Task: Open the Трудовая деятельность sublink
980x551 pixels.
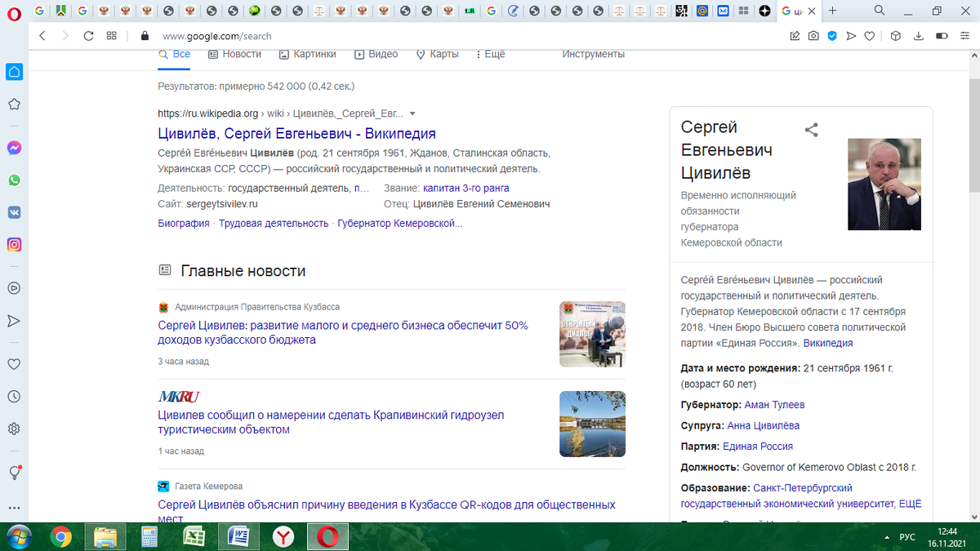Action: pyautogui.click(x=274, y=224)
